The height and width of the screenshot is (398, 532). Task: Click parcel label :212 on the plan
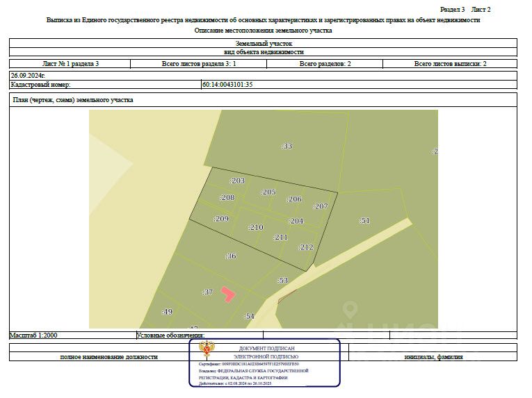[x=306, y=247]
